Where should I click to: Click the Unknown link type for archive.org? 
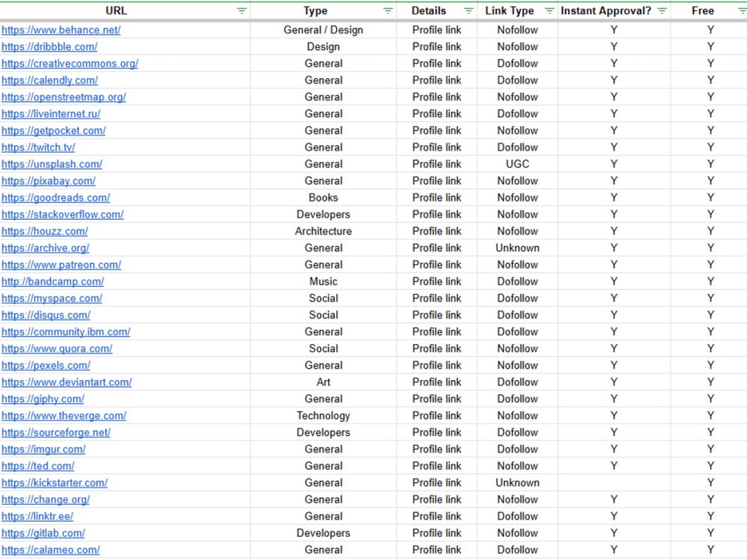pyautogui.click(x=517, y=248)
